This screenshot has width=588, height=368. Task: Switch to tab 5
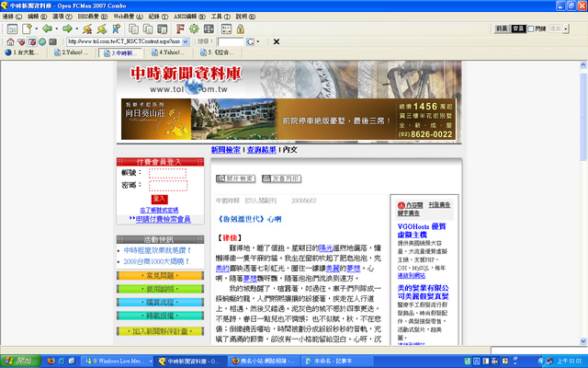(x=218, y=52)
